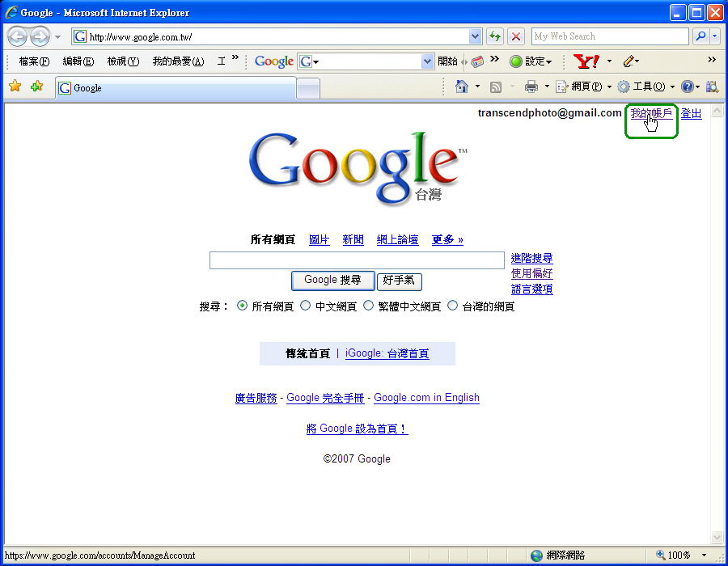Image resolution: width=728 pixels, height=566 pixels.
Task: Open the Print button dropdown arrow
Action: [x=547, y=87]
